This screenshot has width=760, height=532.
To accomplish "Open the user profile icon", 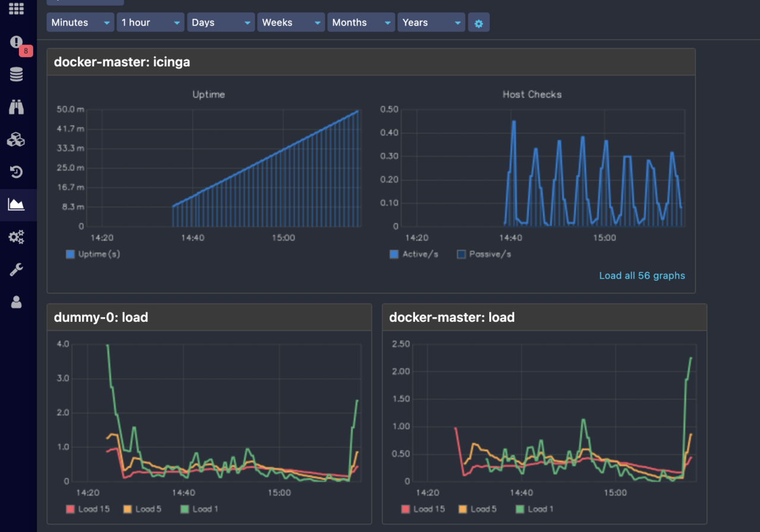I will (x=17, y=302).
